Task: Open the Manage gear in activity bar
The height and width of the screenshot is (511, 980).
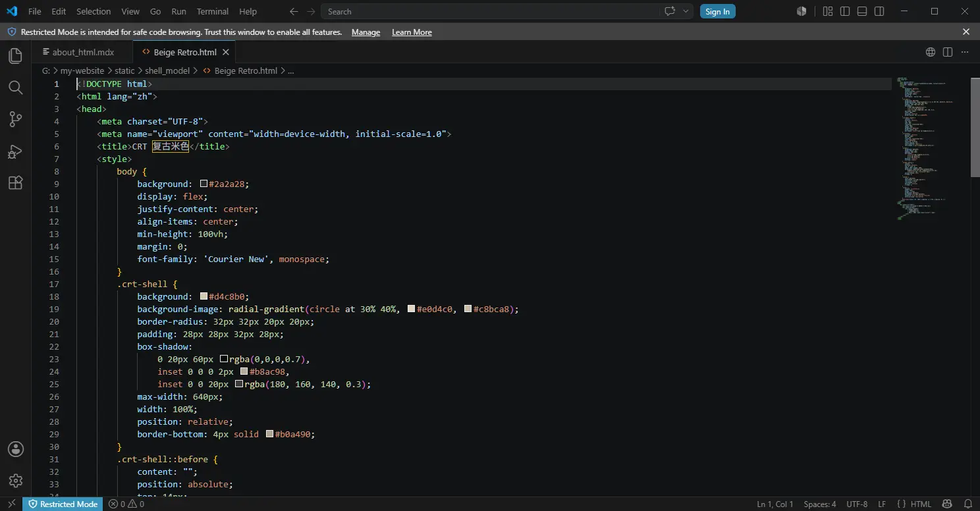Action: coord(15,481)
